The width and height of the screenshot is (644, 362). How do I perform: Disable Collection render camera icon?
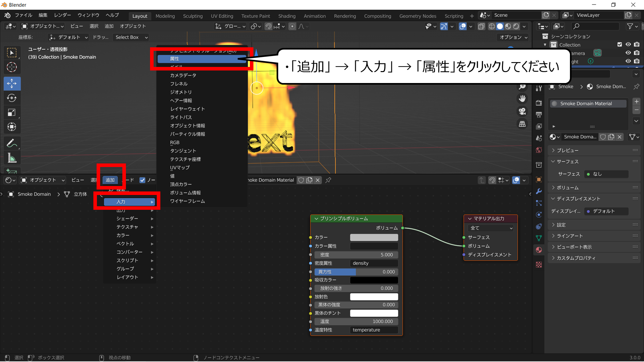click(x=637, y=44)
